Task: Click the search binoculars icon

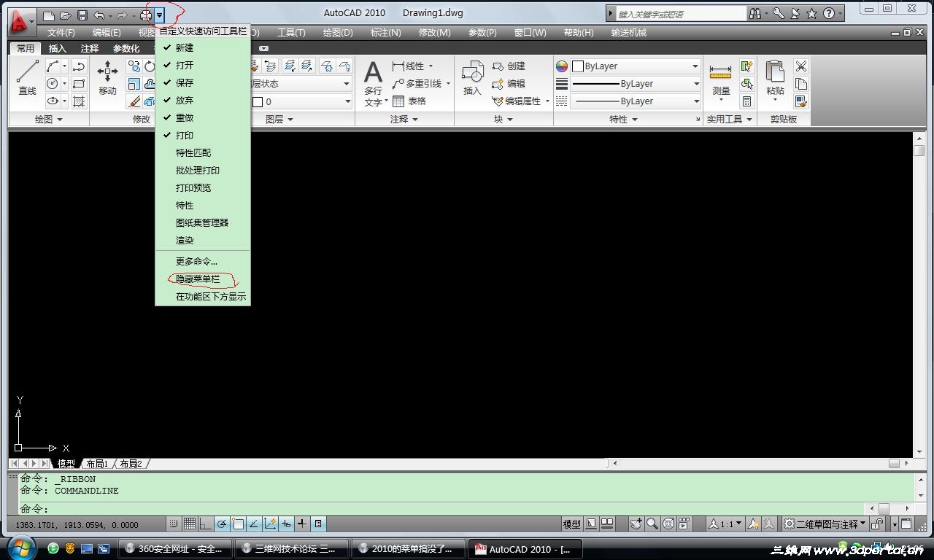Action: 754,13
